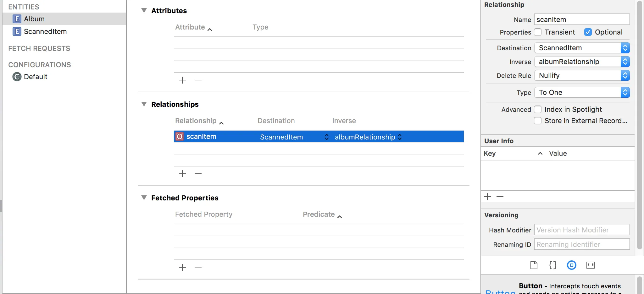Click the relationship Name text field

[x=582, y=19]
